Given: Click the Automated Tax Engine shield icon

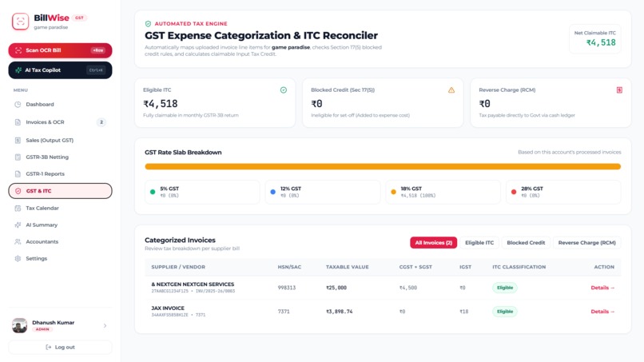Looking at the screenshot, I should [149, 24].
